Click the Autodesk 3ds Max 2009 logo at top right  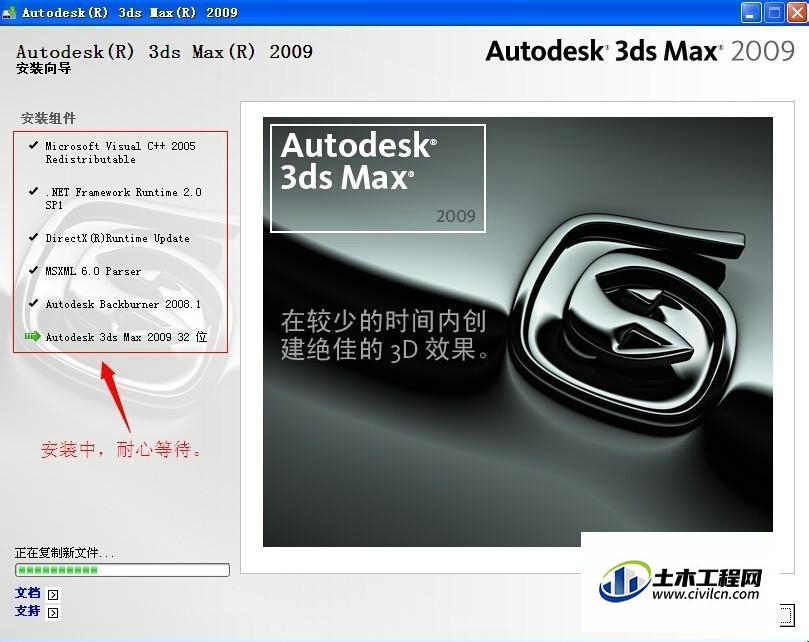coord(640,51)
